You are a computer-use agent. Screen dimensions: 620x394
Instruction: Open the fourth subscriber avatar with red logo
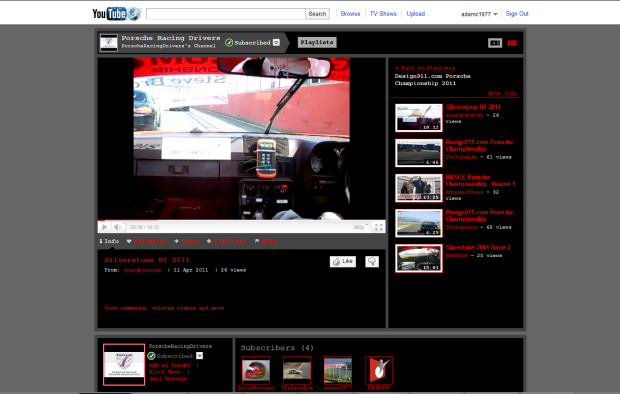379,370
